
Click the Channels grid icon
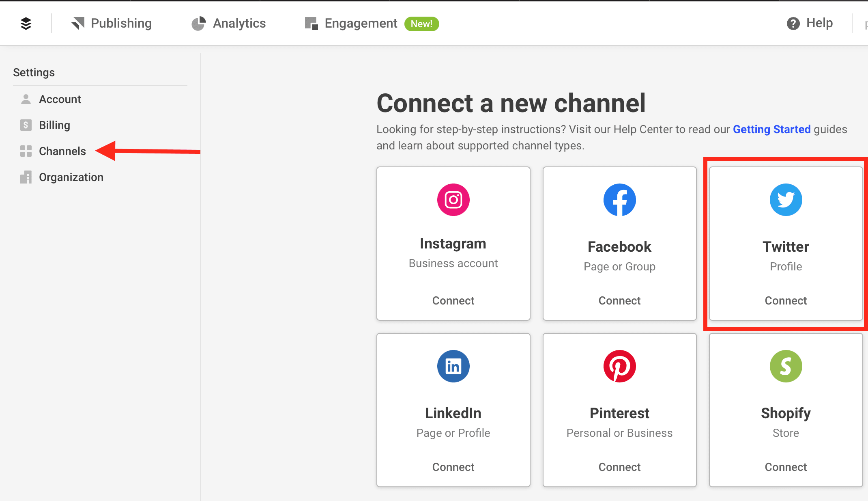point(26,151)
